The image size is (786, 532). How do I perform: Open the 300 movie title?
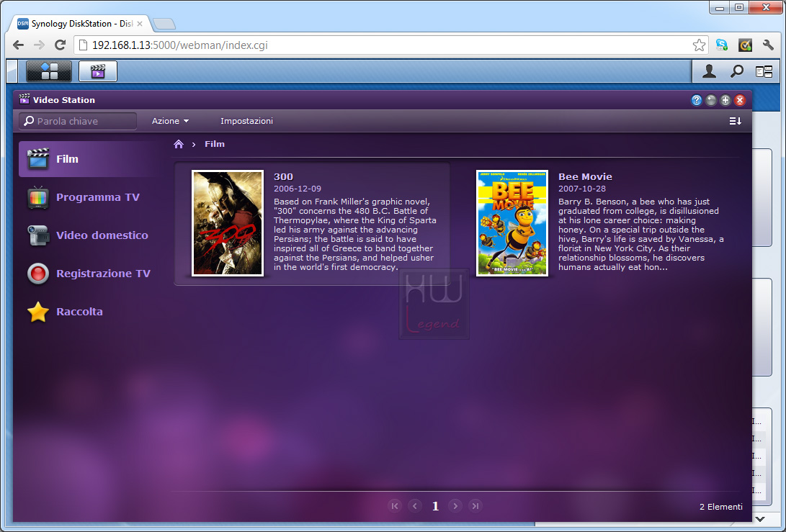[283, 176]
